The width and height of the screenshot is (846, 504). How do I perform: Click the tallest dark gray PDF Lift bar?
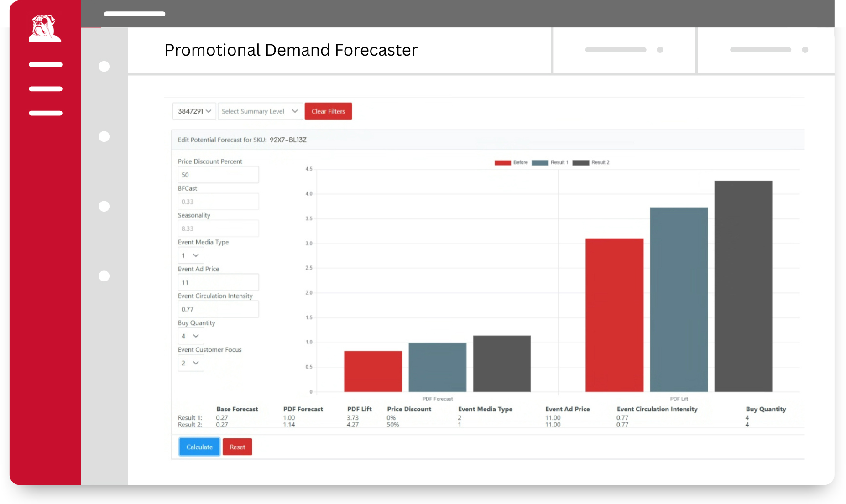(x=743, y=286)
